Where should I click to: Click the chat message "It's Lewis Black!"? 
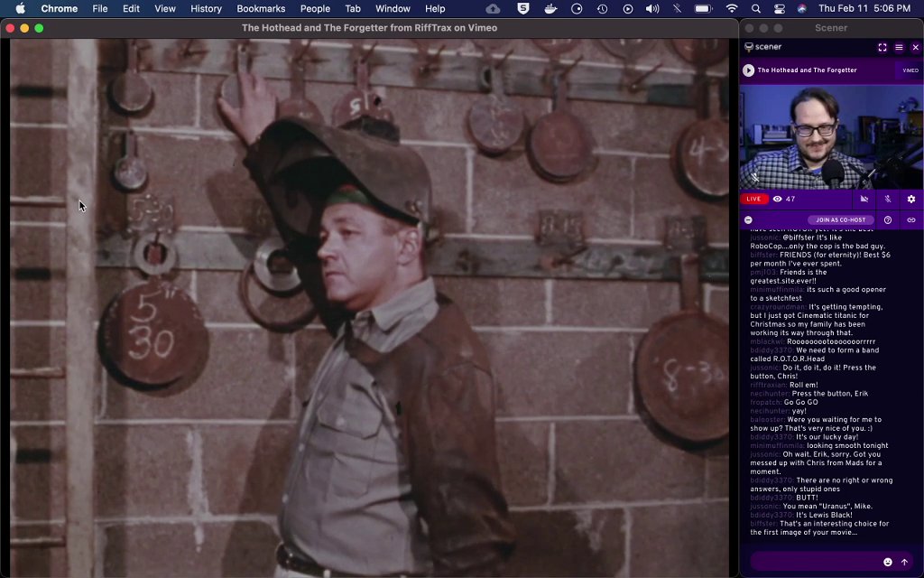click(x=824, y=515)
